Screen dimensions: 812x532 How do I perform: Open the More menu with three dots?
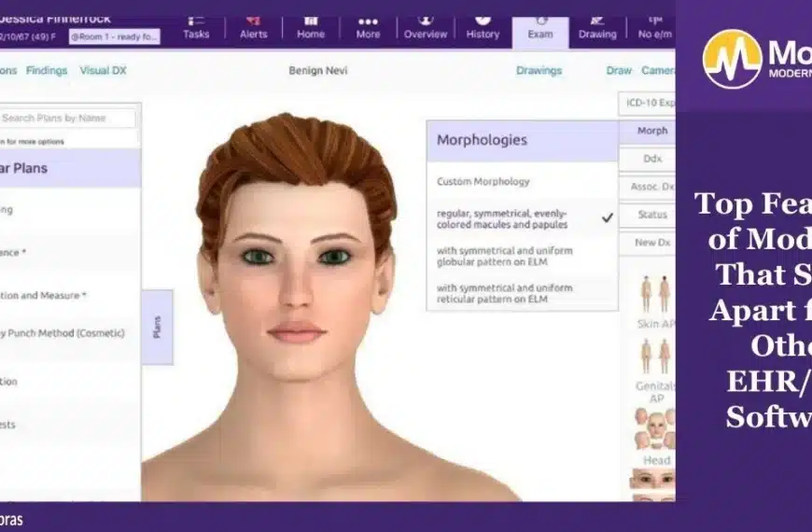pyautogui.click(x=368, y=29)
